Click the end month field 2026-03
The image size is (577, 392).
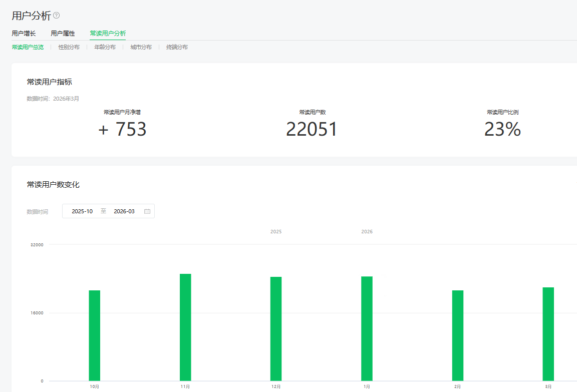click(x=124, y=211)
